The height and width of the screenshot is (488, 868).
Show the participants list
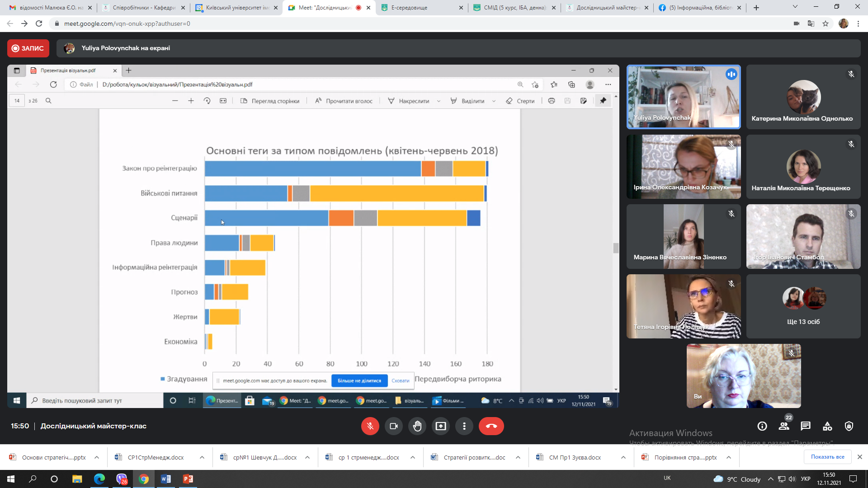pyautogui.click(x=784, y=426)
